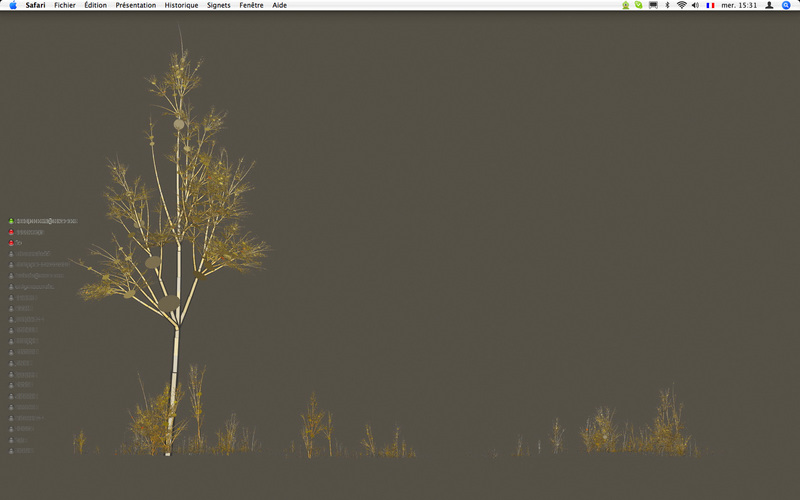Open the display monitor menu bar icon

click(653, 5)
